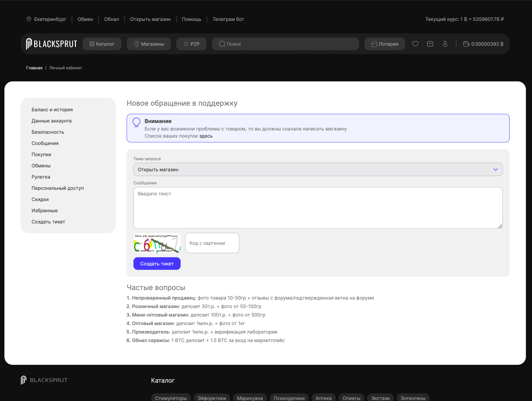532x401 pixels.
Task: Click the magnifier icon in search bar
Action: (222, 44)
